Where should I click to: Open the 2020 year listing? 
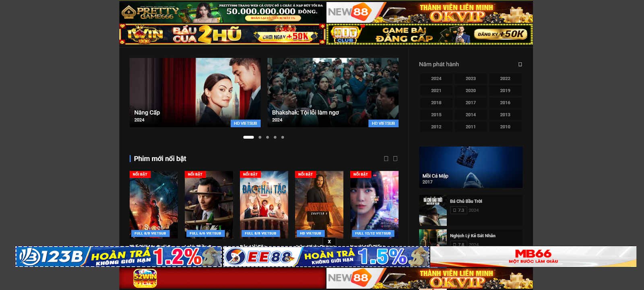[x=471, y=91]
